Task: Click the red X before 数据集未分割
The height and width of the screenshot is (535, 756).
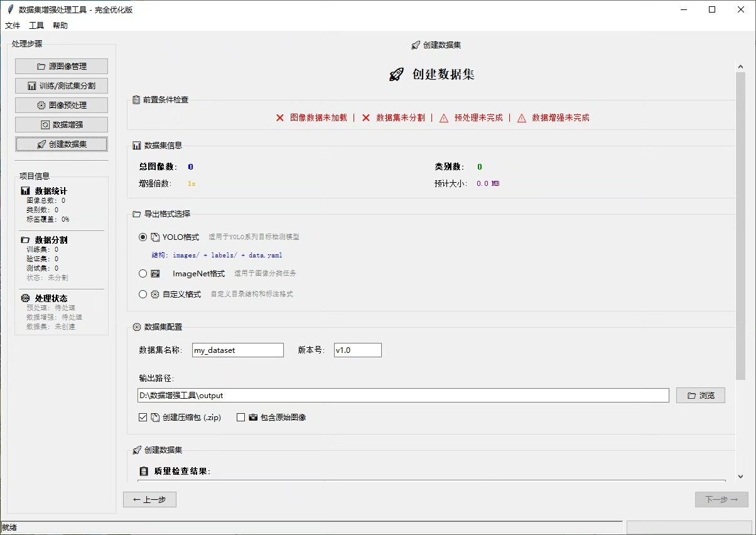Action: [x=366, y=117]
